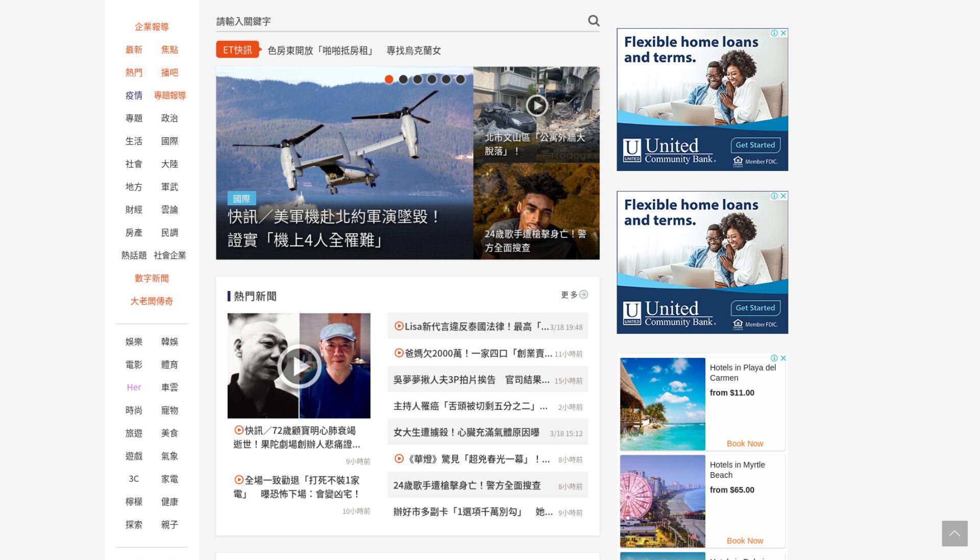
Task: Click the ET快訊 orange label
Action: click(237, 50)
